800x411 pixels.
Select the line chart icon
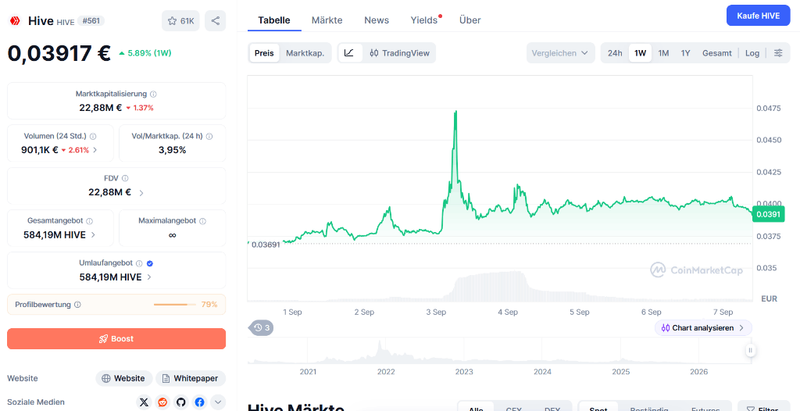tap(349, 53)
